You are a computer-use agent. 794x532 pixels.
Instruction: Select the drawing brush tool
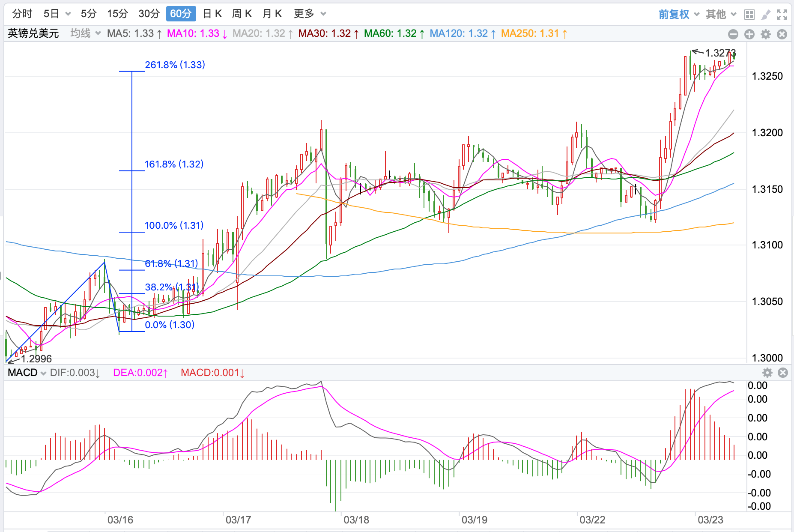click(766, 15)
